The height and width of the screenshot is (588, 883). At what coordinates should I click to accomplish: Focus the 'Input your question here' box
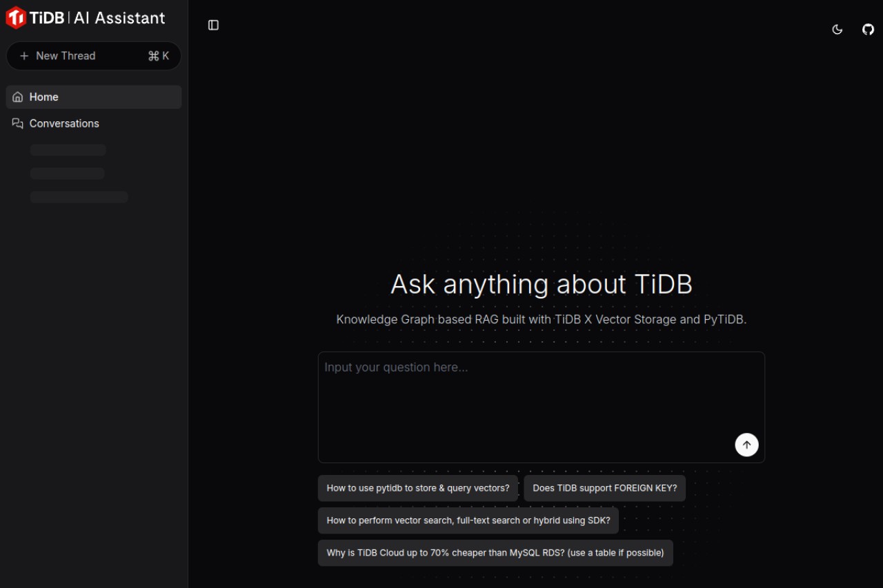click(x=542, y=407)
